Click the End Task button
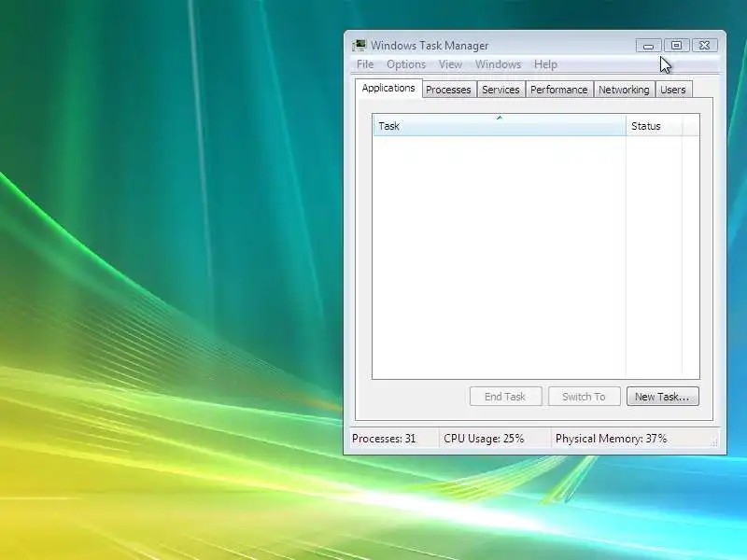This screenshot has width=747, height=560. tap(505, 396)
